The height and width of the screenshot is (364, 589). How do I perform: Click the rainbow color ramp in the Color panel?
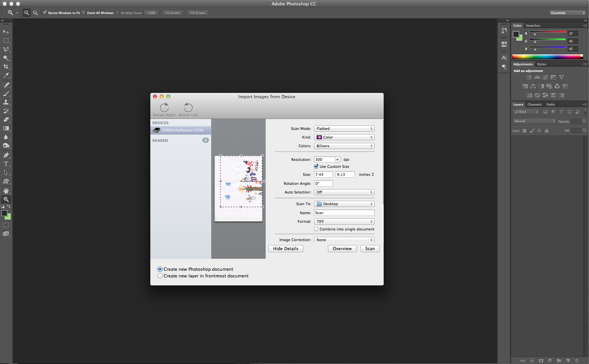tap(547, 57)
